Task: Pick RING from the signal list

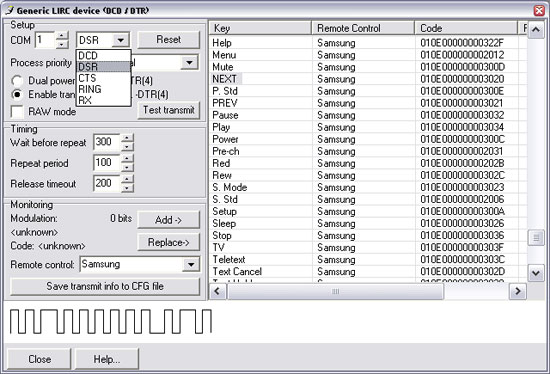Action: coord(103,89)
